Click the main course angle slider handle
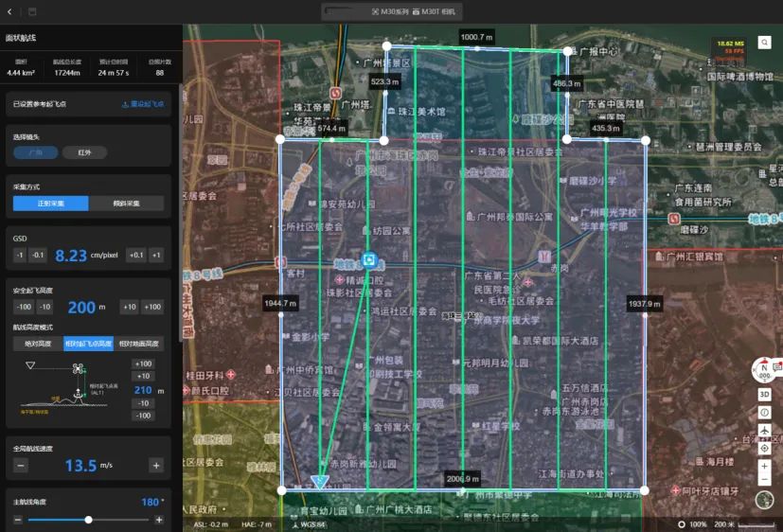This screenshot has height=532, width=783. pos(88,520)
